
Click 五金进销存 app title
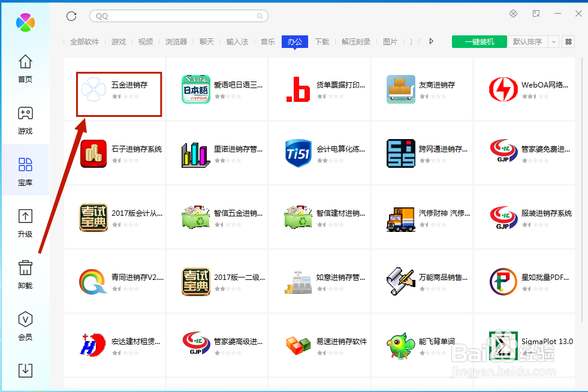(129, 85)
